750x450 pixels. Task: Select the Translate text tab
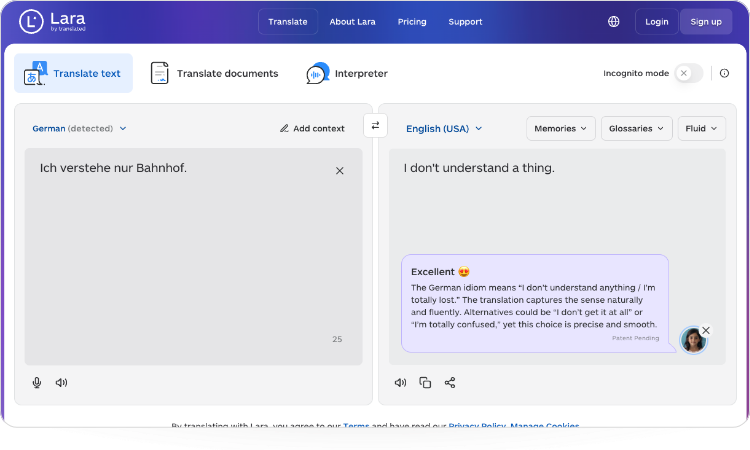(73, 73)
